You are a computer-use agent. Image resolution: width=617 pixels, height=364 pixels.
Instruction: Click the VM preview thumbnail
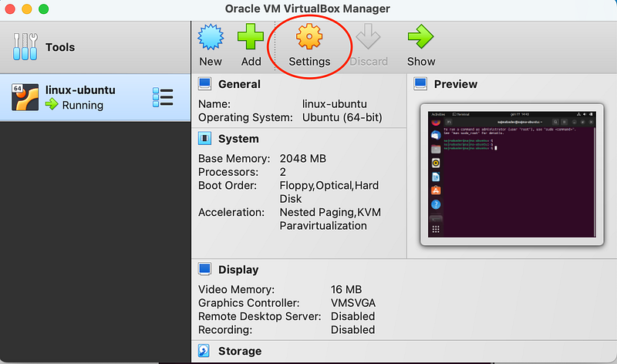pos(512,174)
